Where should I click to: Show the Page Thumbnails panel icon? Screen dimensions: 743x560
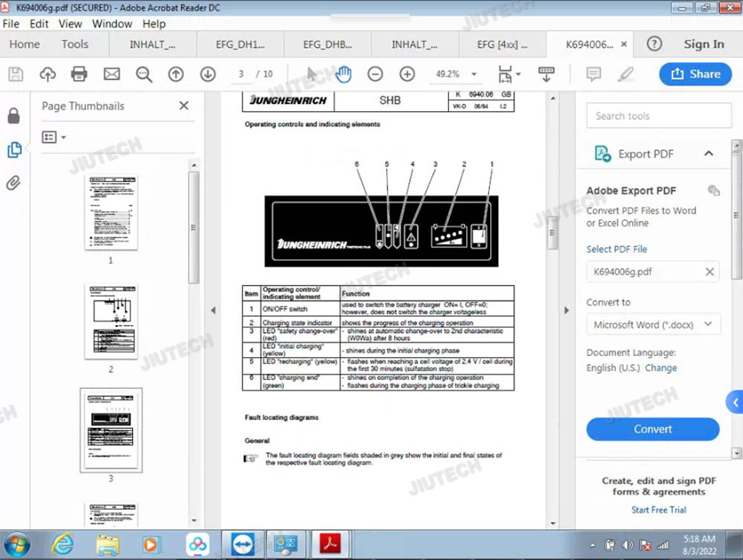(x=14, y=150)
